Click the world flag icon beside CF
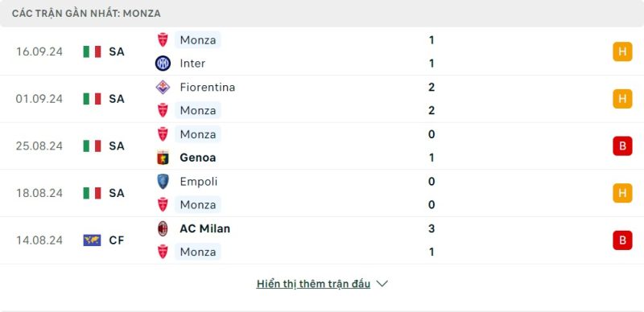 (x=92, y=240)
